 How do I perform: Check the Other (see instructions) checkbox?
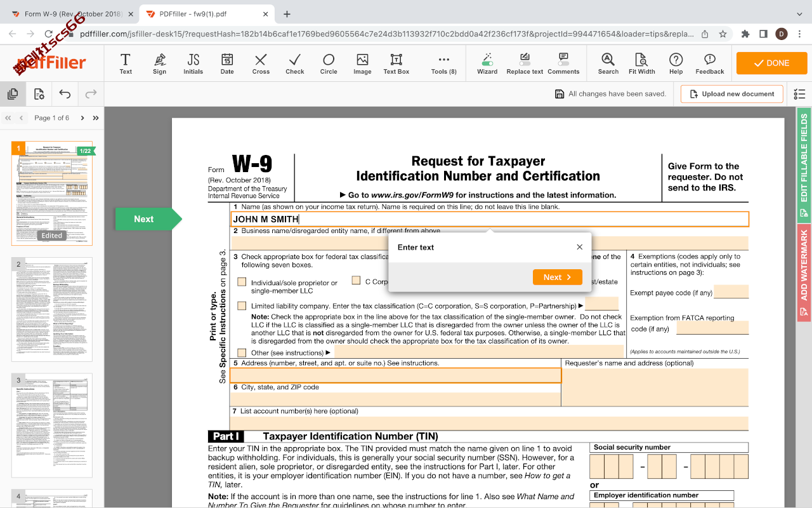point(242,352)
